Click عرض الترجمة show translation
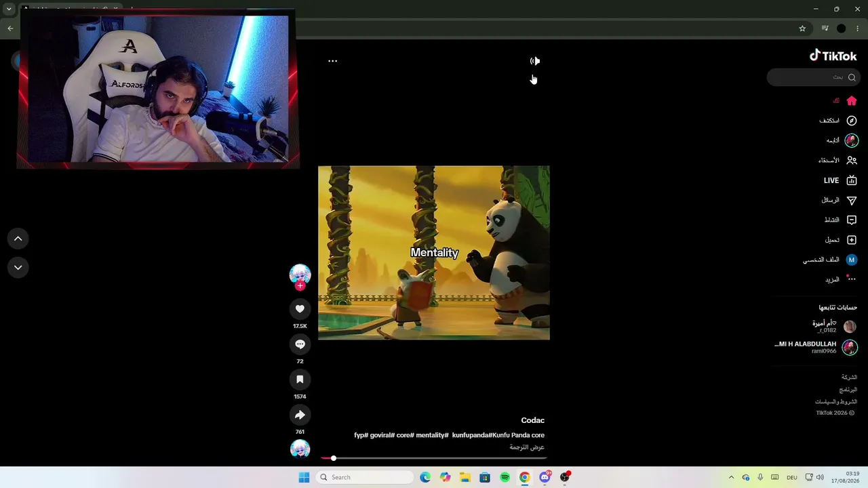This screenshot has height=488, width=868. pos(527,447)
